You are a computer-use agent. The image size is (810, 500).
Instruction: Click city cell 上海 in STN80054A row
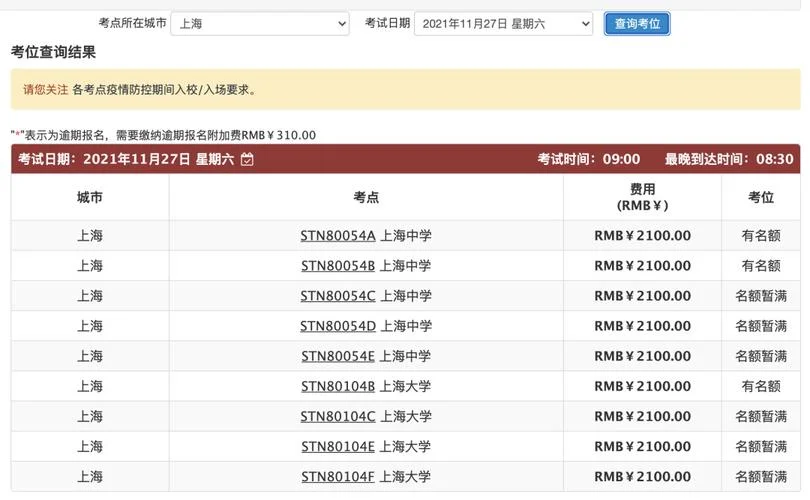pyautogui.click(x=90, y=236)
